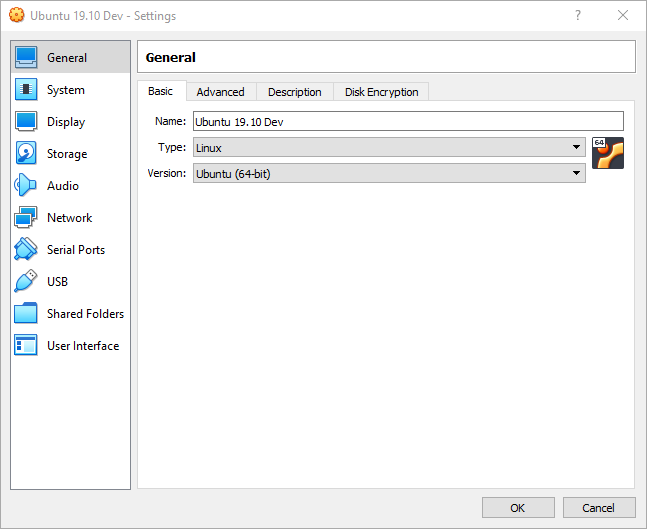Screen dimensions: 647x529
Task: Open System settings via chip icon
Action: (x=26, y=89)
